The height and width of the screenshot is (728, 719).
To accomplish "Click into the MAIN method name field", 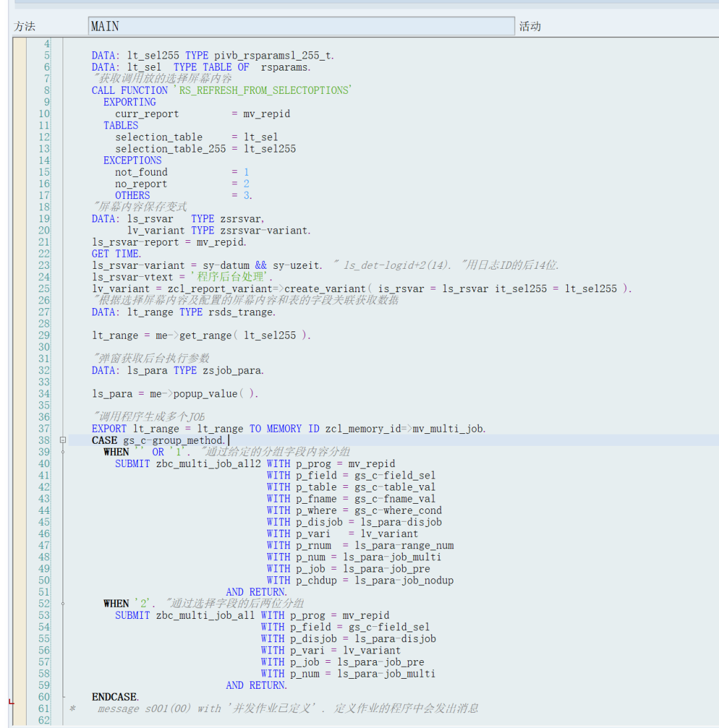I will 301,26.
